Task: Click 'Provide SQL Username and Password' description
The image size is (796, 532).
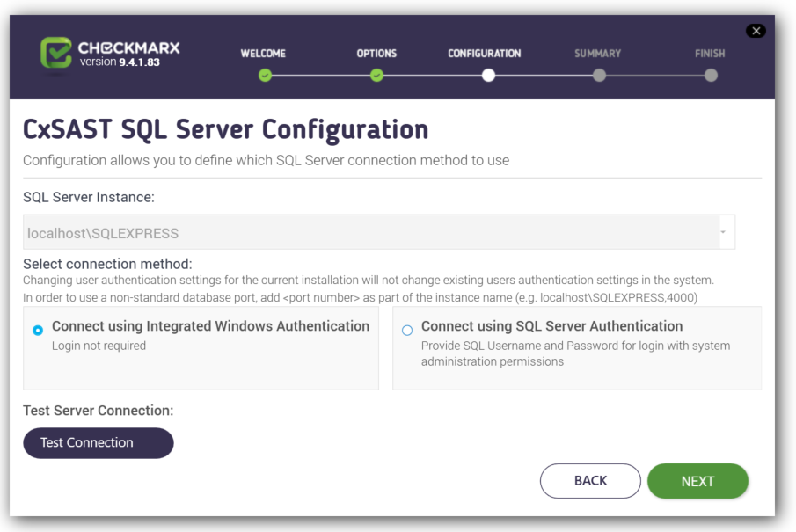Action: [576, 353]
